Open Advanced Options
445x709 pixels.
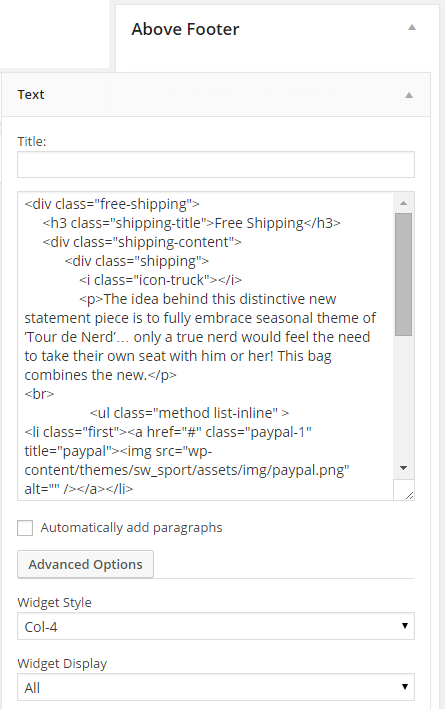tap(85, 564)
